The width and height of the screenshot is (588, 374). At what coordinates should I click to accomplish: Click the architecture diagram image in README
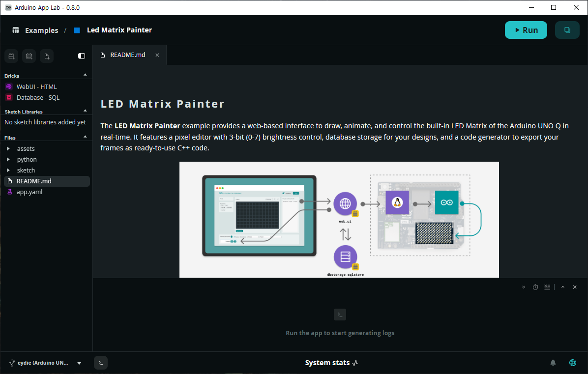tap(339, 220)
